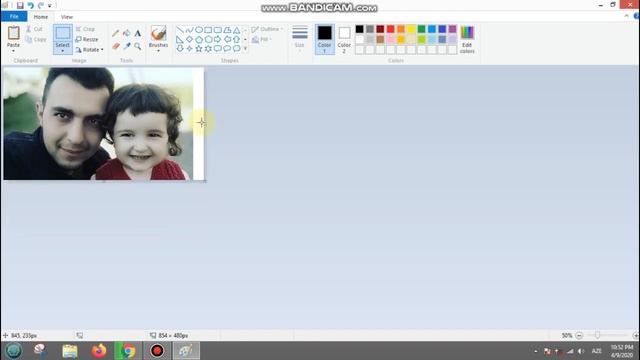Image resolution: width=640 pixels, height=360 pixels.
Task: Select the Text tool
Action: click(138, 33)
